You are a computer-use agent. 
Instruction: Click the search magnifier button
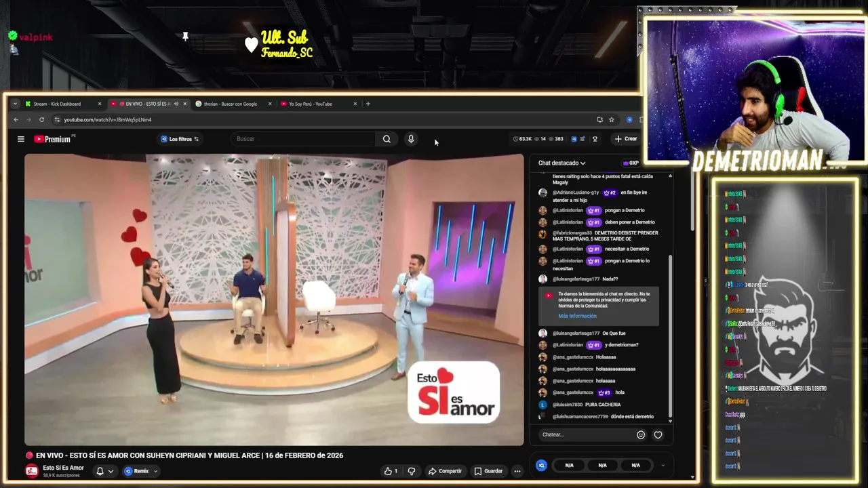(x=387, y=139)
